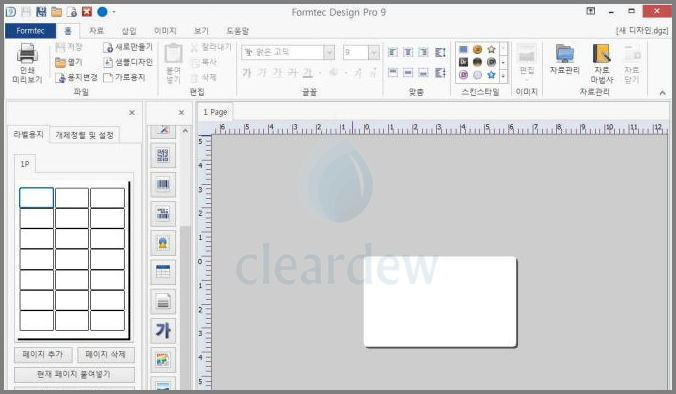Select the table/calendar tool in toolbox
This screenshot has width=676, height=394.
[163, 272]
